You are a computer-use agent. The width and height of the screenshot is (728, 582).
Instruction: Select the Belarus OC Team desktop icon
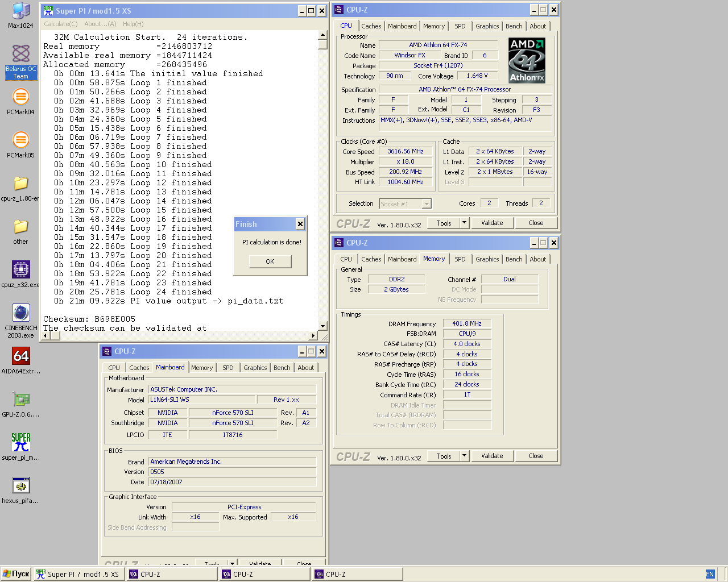click(x=20, y=62)
